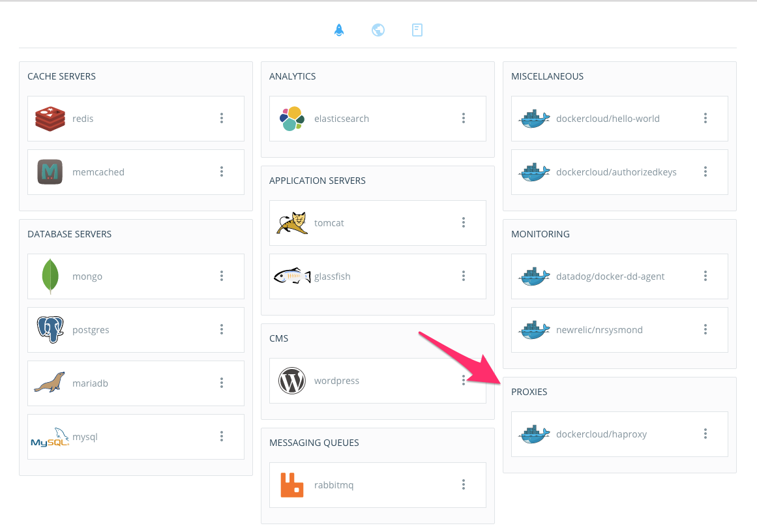Click the wordpress logo icon
This screenshot has height=532, width=757.
pos(292,380)
